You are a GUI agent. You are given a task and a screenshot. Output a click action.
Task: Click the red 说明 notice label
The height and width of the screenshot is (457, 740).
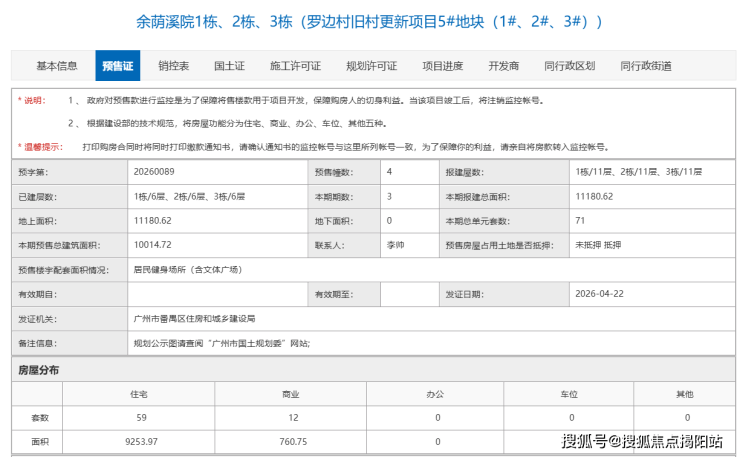click(32, 100)
